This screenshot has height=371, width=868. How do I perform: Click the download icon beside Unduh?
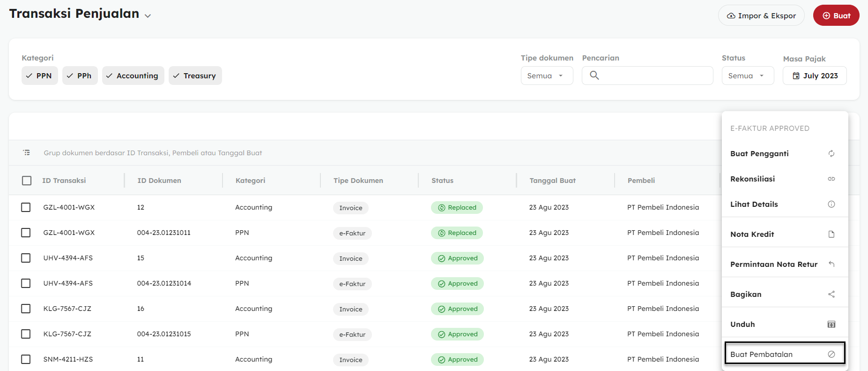[831, 324]
